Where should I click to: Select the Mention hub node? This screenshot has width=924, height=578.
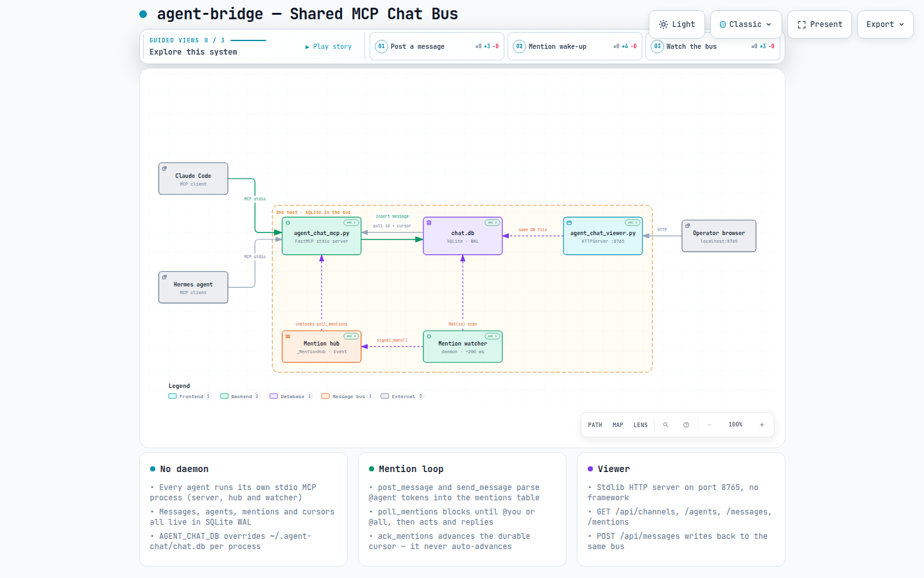click(321, 347)
